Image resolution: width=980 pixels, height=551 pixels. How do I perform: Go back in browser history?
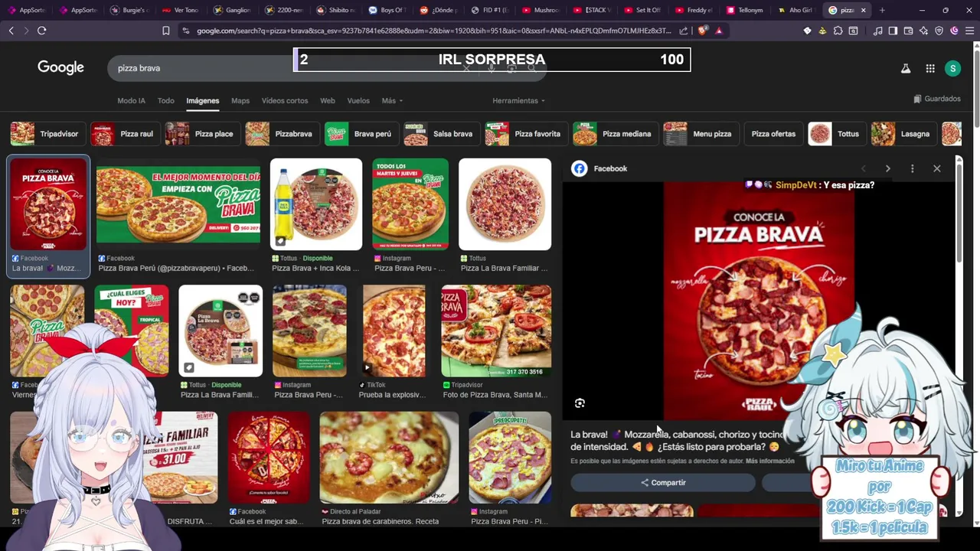tap(11, 31)
